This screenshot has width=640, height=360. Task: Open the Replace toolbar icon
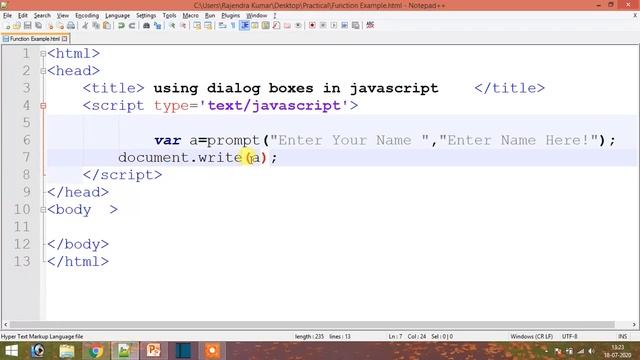pos(157,25)
